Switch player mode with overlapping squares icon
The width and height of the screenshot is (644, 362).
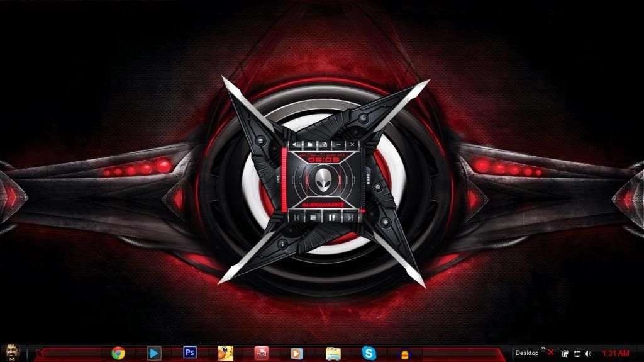click(324, 145)
